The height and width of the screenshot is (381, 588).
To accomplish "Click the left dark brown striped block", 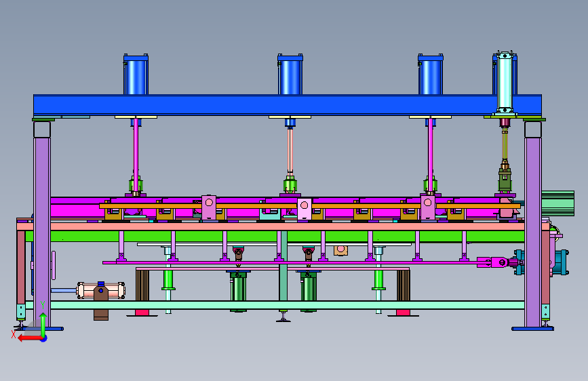I will point(142,285).
